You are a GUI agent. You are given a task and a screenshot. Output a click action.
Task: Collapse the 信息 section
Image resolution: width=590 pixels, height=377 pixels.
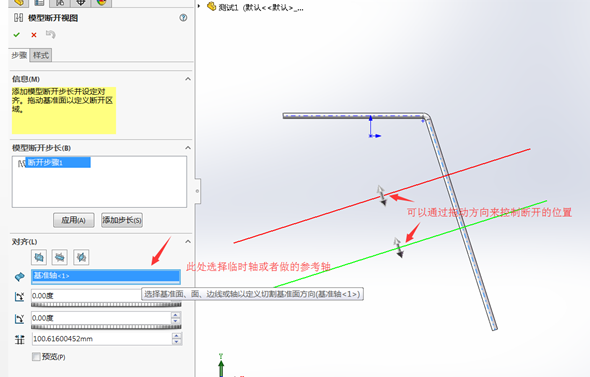(x=188, y=79)
